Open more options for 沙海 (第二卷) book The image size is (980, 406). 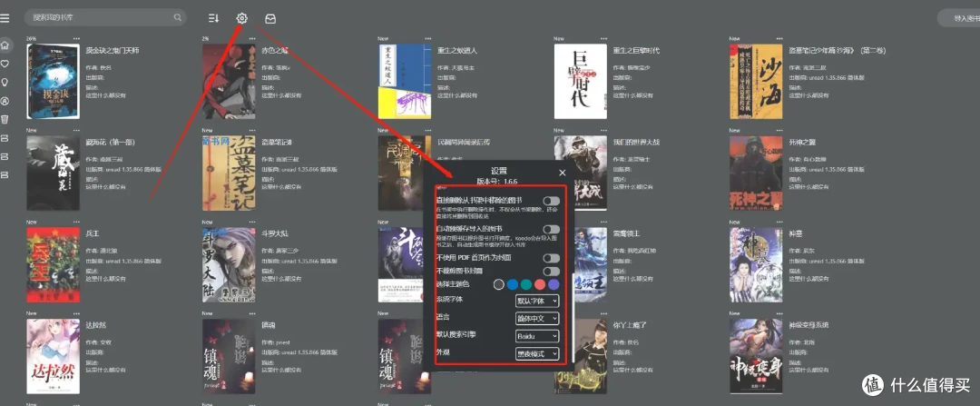[779, 39]
